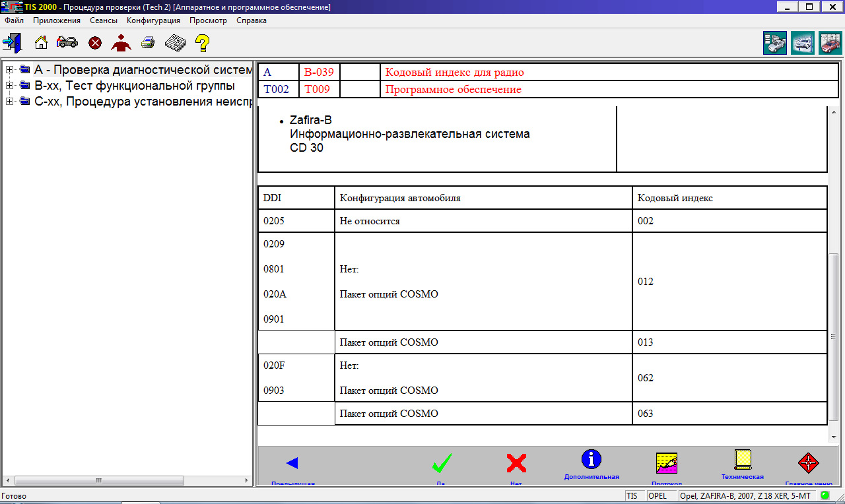Viewport: 845px width, 504px height.
Task: Click the blue arrow Предыдущая button
Action: (x=292, y=464)
